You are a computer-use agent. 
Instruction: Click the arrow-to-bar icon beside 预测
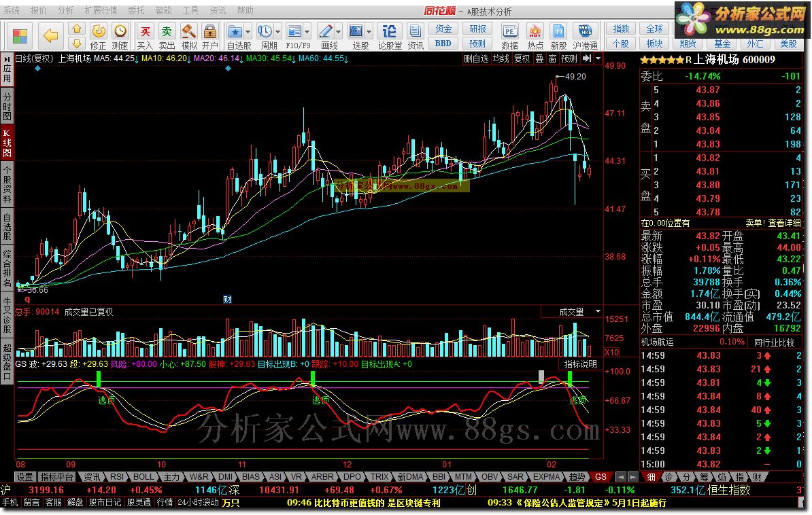pos(587,58)
